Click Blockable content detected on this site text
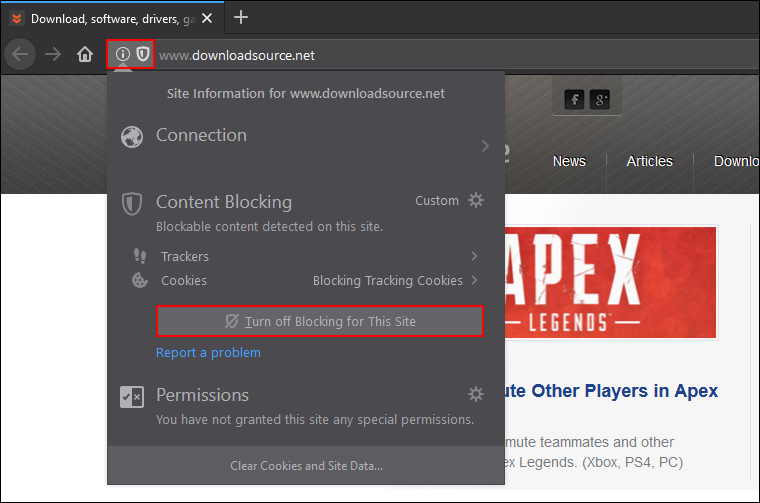Image resolution: width=760 pixels, height=503 pixels. click(269, 227)
